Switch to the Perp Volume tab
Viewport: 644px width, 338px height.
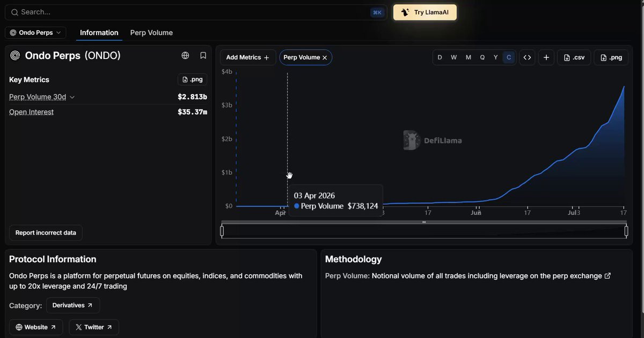[x=151, y=33]
